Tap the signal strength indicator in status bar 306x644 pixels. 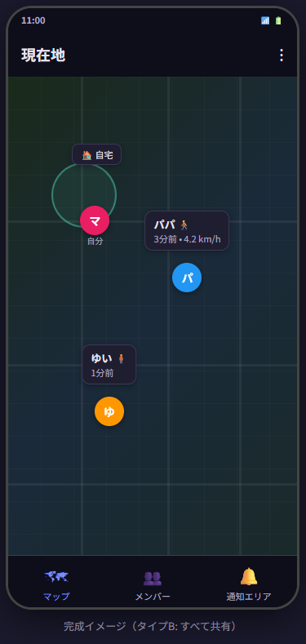click(x=265, y=20)
